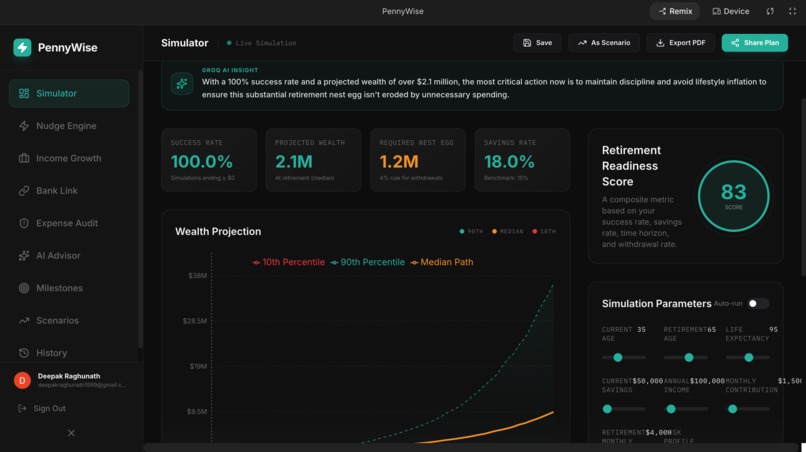Toggle the Median Path chart legend entry
The height and width of the screenshot is (452, 806).
click(x=442, y=262)
